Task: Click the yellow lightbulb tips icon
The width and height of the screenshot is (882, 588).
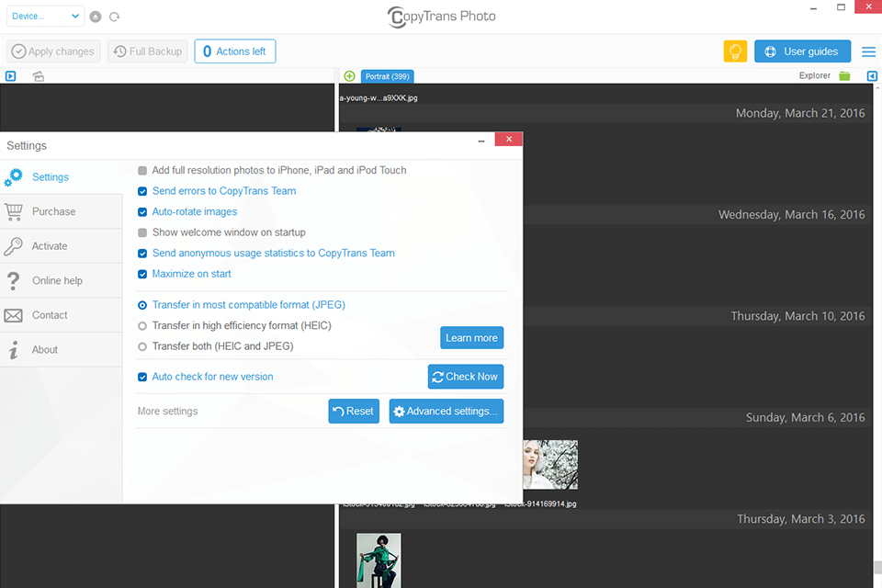Action: coord(735,51)
